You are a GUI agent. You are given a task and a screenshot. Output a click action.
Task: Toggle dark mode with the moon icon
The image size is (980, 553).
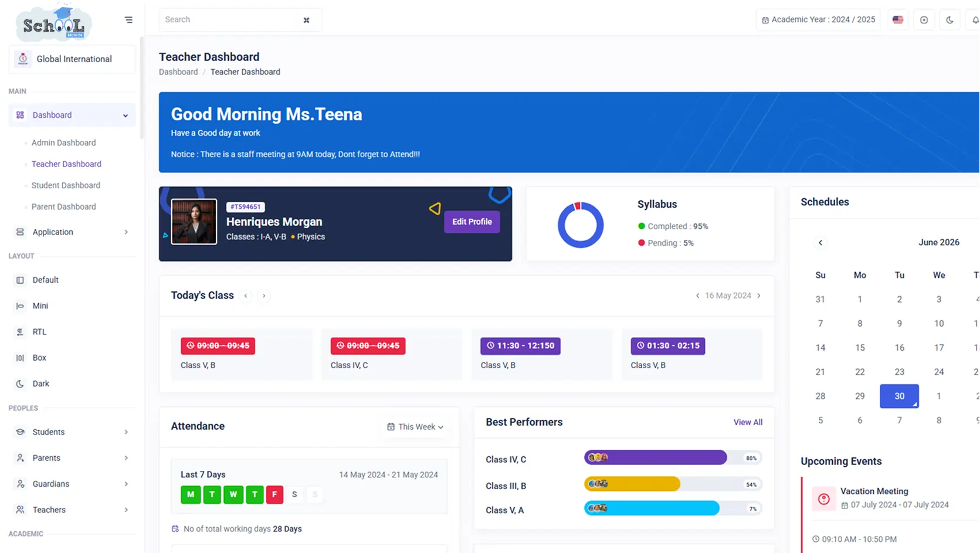pyautogui.click(x=950, y=20)
